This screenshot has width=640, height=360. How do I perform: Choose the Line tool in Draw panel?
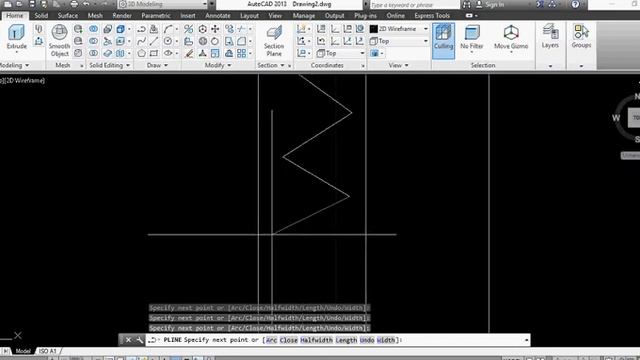point(154,41)
